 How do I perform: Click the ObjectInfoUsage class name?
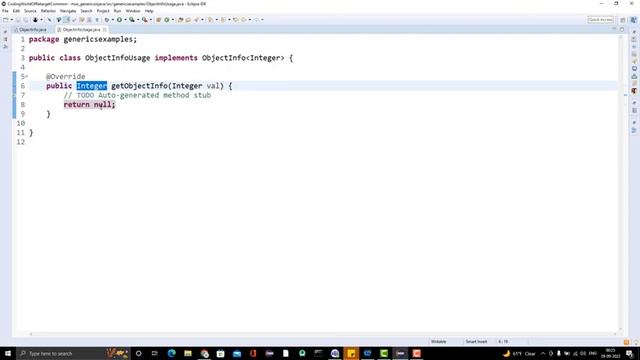(x=118, y=58)
